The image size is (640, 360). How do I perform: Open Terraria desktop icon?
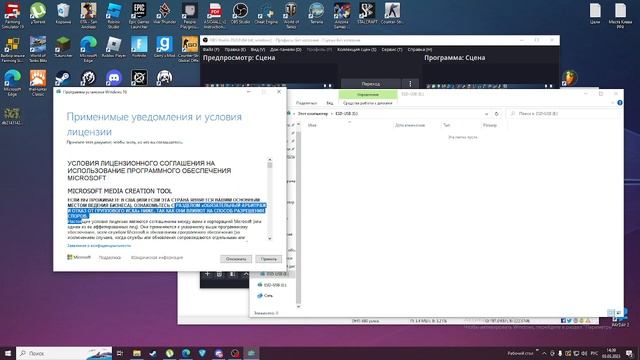tap(316, 14)
